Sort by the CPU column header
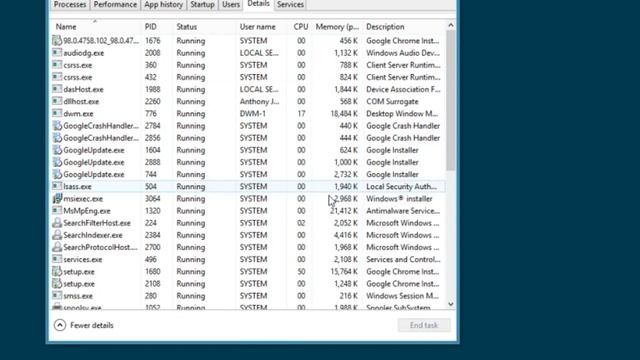The image size is (640, 360). [300, 27]
